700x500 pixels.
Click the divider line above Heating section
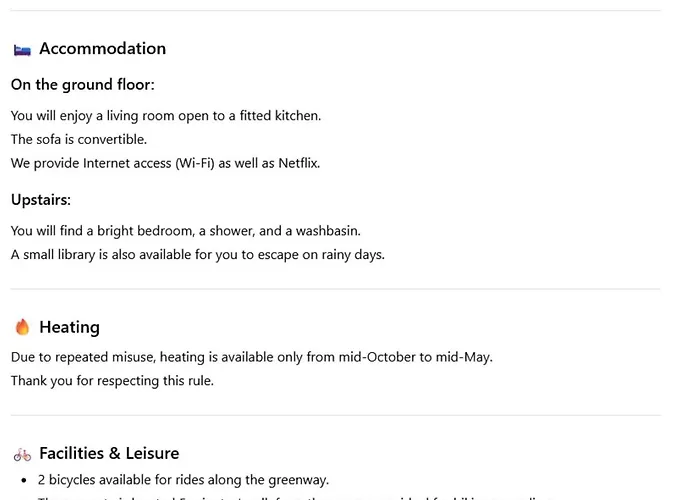point(336,289)
